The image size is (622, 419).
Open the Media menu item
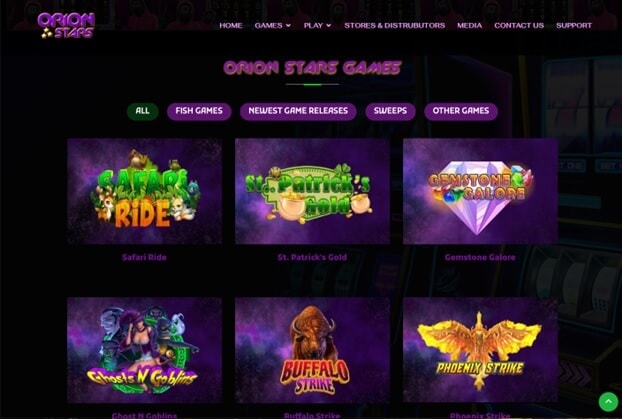click(x=470, y=25)
